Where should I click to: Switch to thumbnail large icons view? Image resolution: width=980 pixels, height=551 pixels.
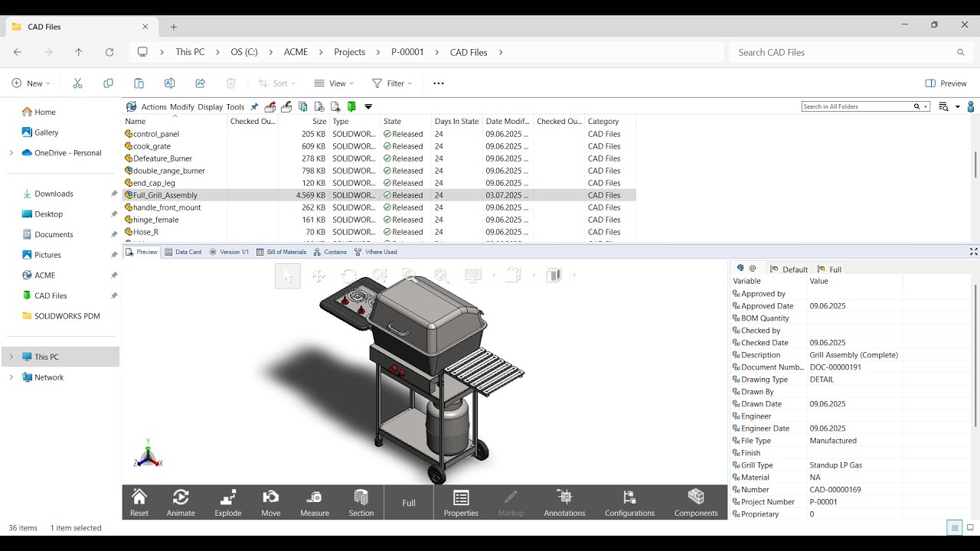(x=970, y=528)
